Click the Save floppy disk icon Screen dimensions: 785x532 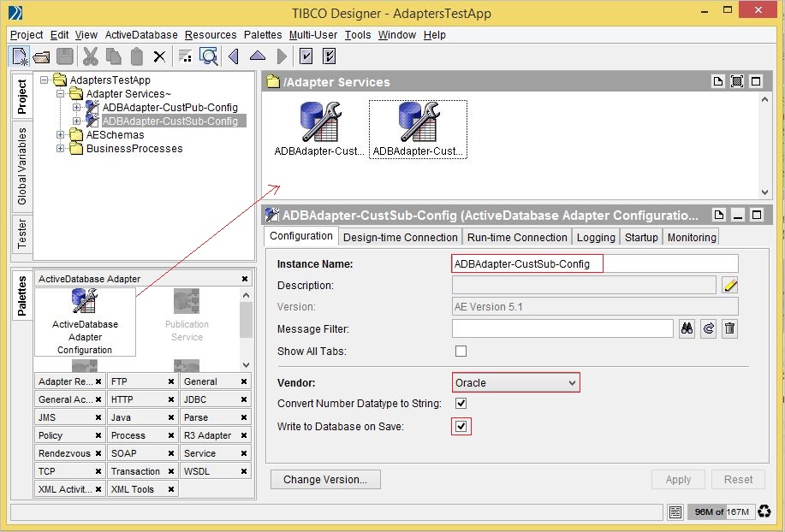[x=65, y=56]
